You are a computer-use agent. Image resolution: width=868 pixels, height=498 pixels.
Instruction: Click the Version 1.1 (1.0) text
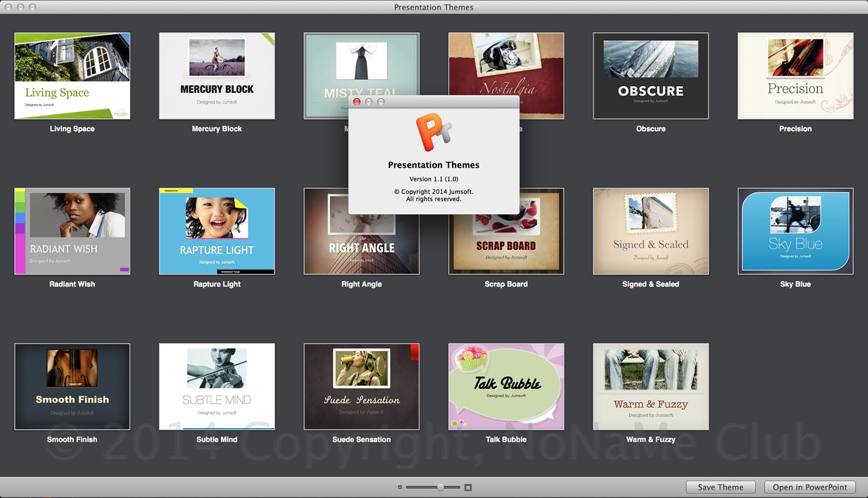(x=433, y=179)
